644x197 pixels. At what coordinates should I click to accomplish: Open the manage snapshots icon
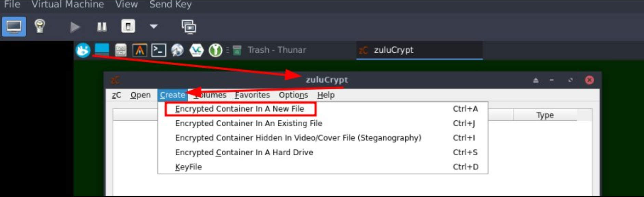(x=189, y=27)
